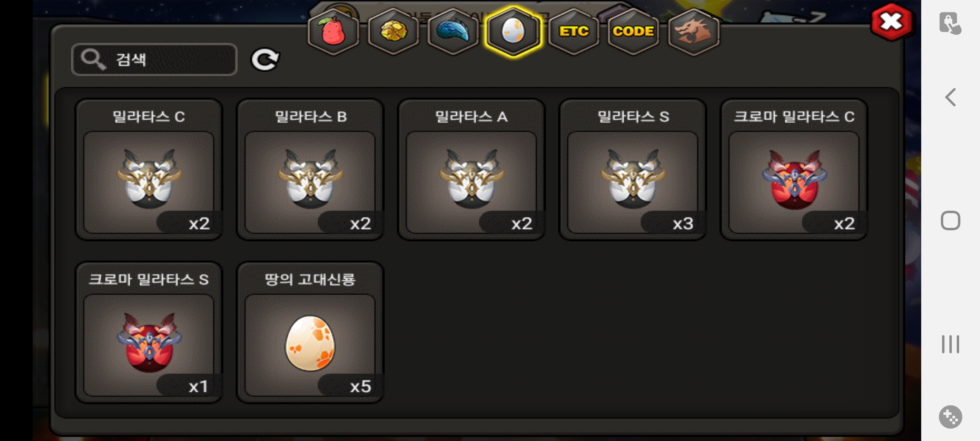Select the highlighted egg tab
Viewport: 980px width, 441px height.
point(513,32)
